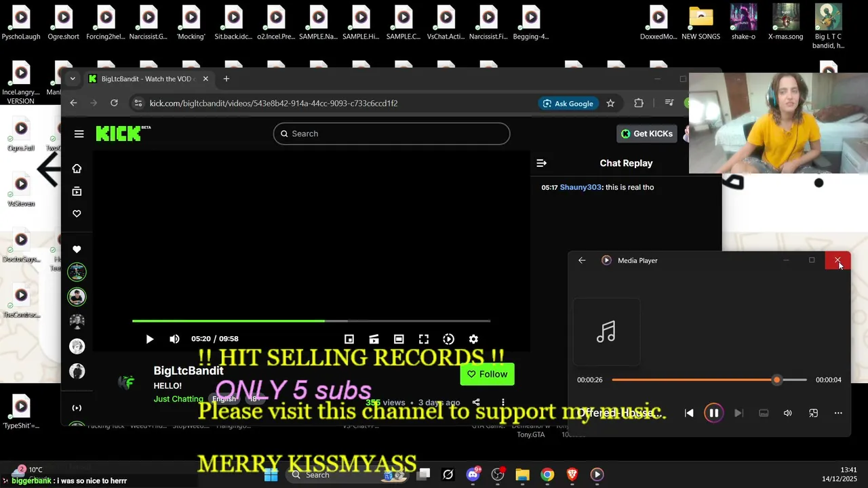Mute the Kick video volume
Viewport: 868px width, 488px height.
coord(174,339)
